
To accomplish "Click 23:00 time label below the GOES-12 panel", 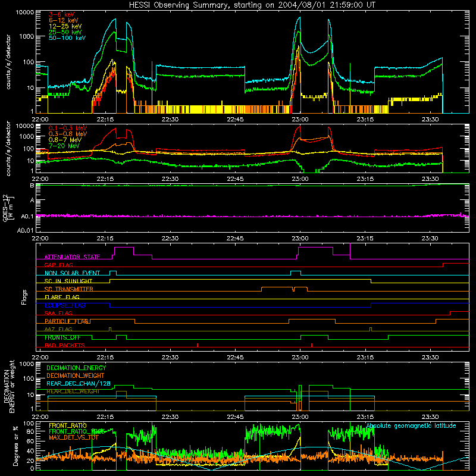I will [300, 239].
